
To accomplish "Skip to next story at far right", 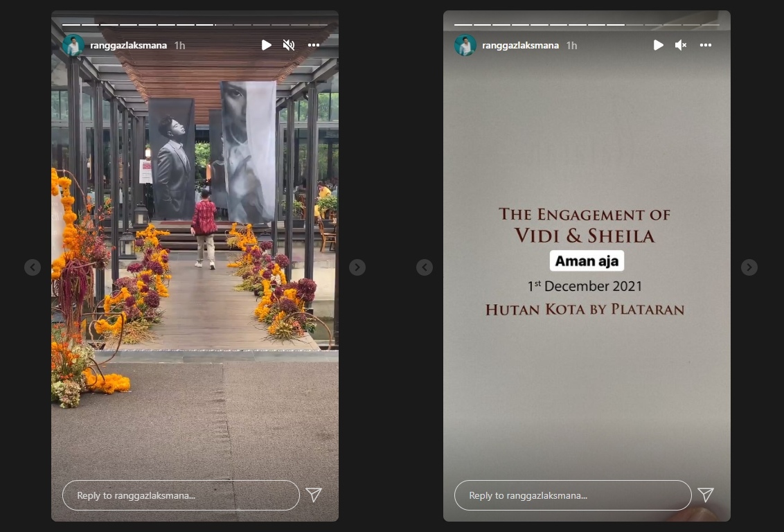I will click(x=749, y=267).
